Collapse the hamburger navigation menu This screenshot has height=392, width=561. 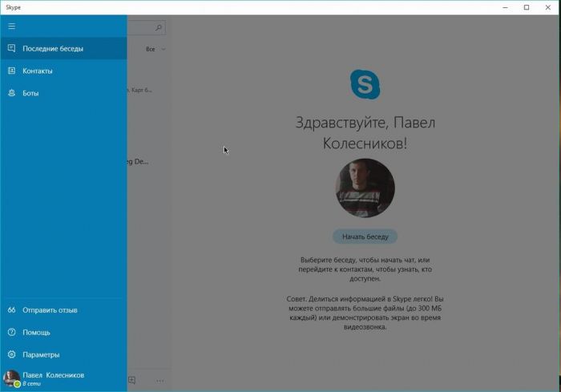[11, 26]
